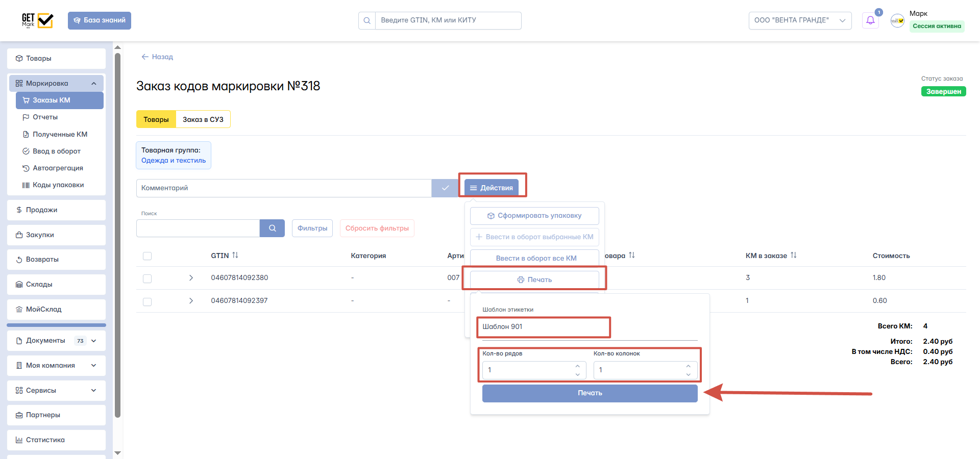Go back with the Назад link

pyautogui.click(x=157, y=57)
